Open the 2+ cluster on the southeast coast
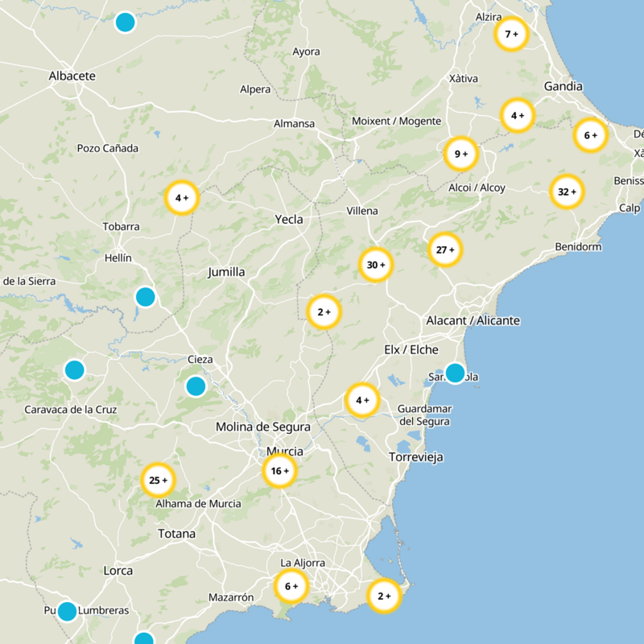 tap(384, 596)
